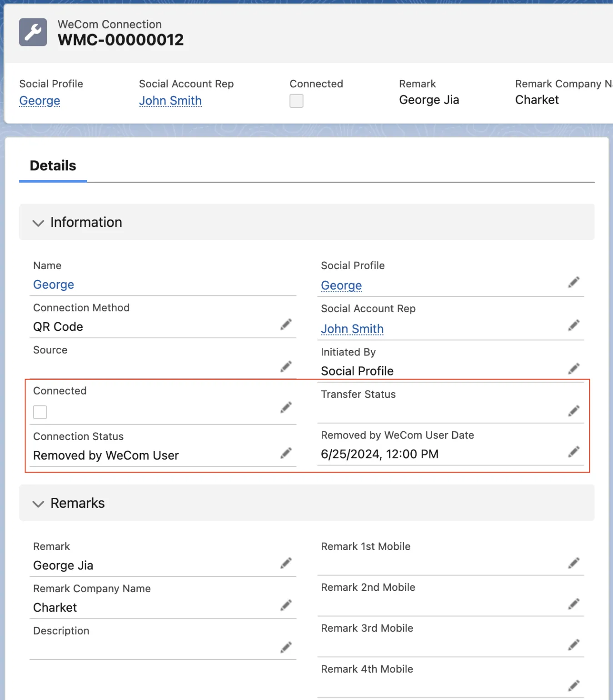Click the WeCom Connection wrench icon

(33, 32)
